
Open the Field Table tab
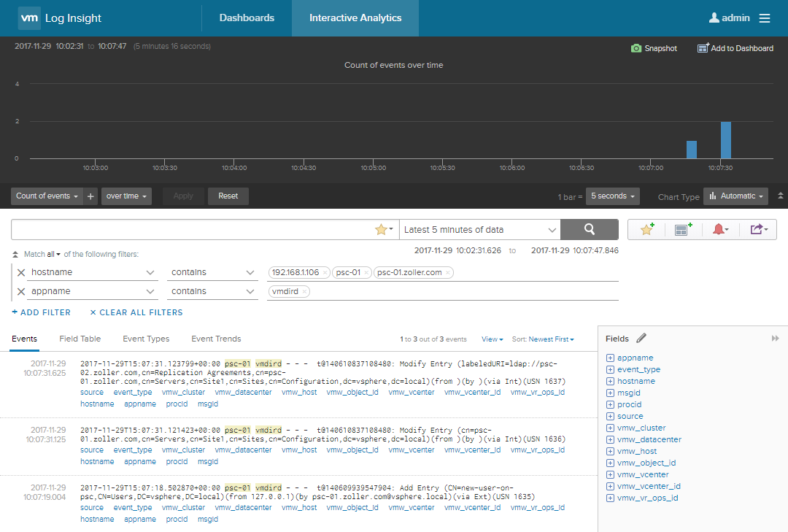click(80, 339)
